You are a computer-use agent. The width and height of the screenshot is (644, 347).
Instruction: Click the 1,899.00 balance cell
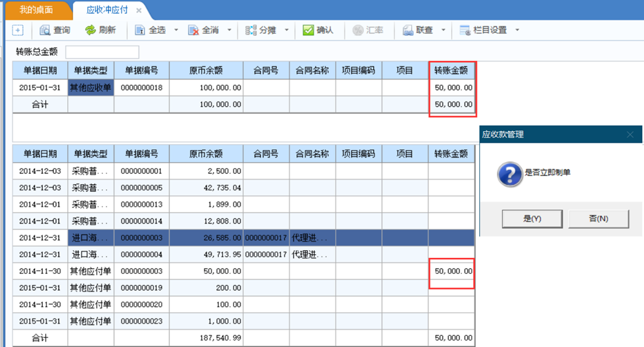[x=206, y=204]
